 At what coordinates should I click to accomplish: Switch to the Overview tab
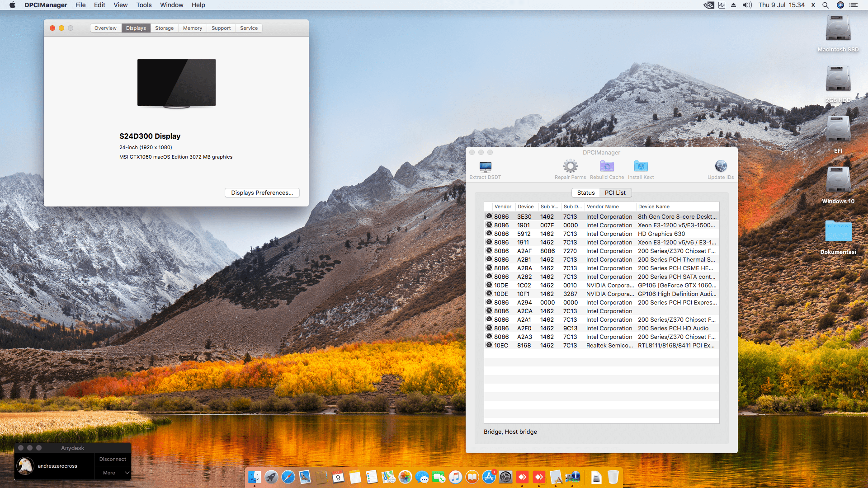point(105,28)
